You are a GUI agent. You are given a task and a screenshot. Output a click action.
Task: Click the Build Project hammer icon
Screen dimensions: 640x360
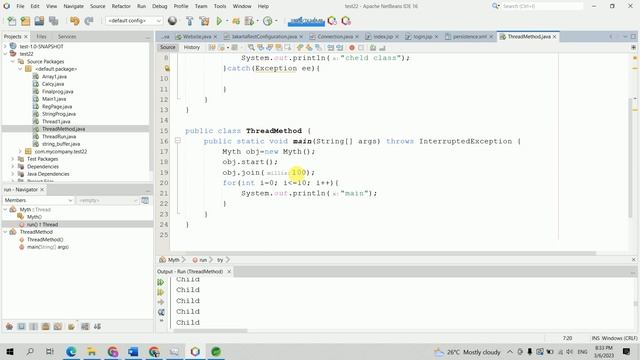(189, 21)
